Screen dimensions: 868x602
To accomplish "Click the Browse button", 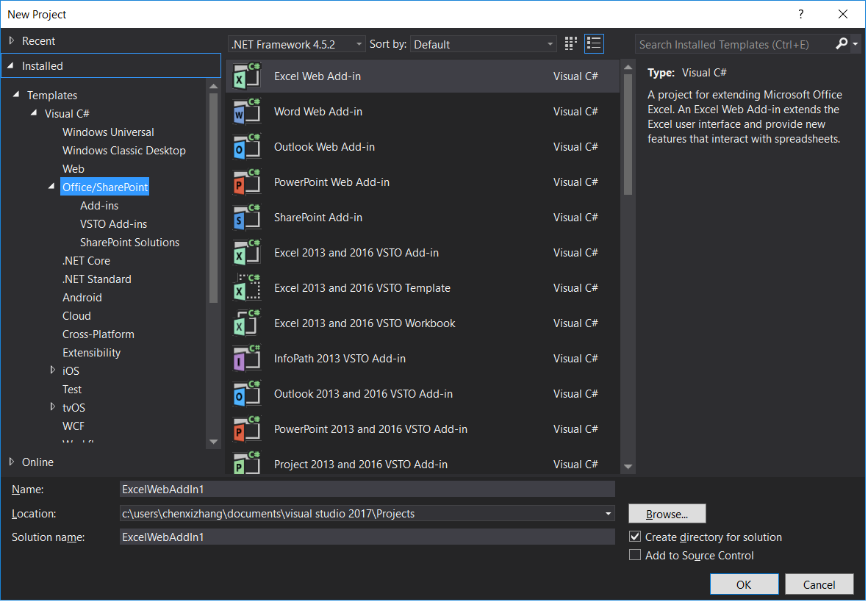I will pyautogui.click(x=667, y=514).
